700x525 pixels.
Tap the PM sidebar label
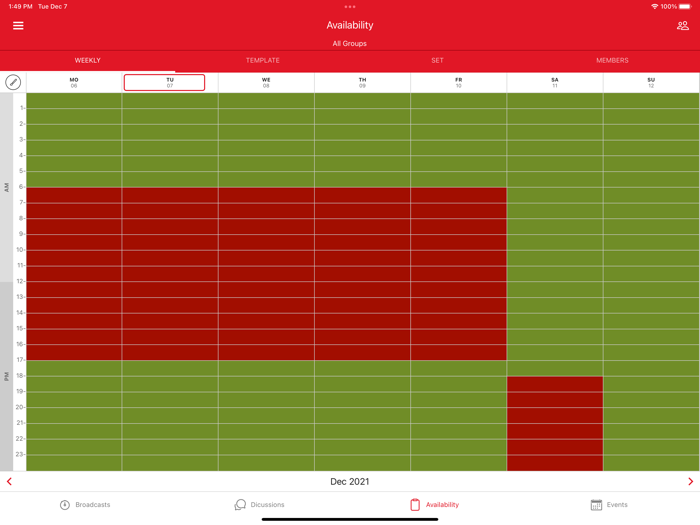point(6,376)
